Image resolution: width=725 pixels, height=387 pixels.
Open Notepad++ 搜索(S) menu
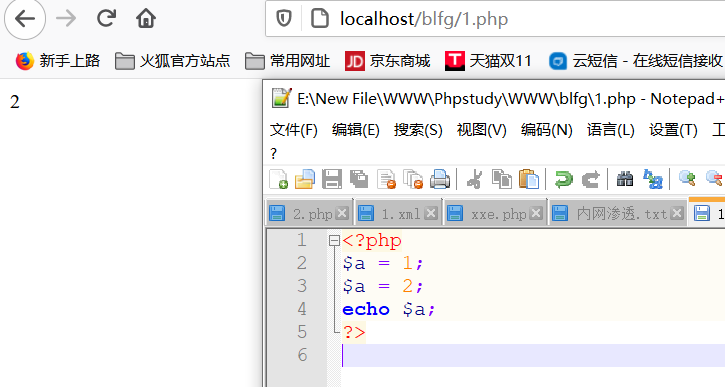point(418,130)
